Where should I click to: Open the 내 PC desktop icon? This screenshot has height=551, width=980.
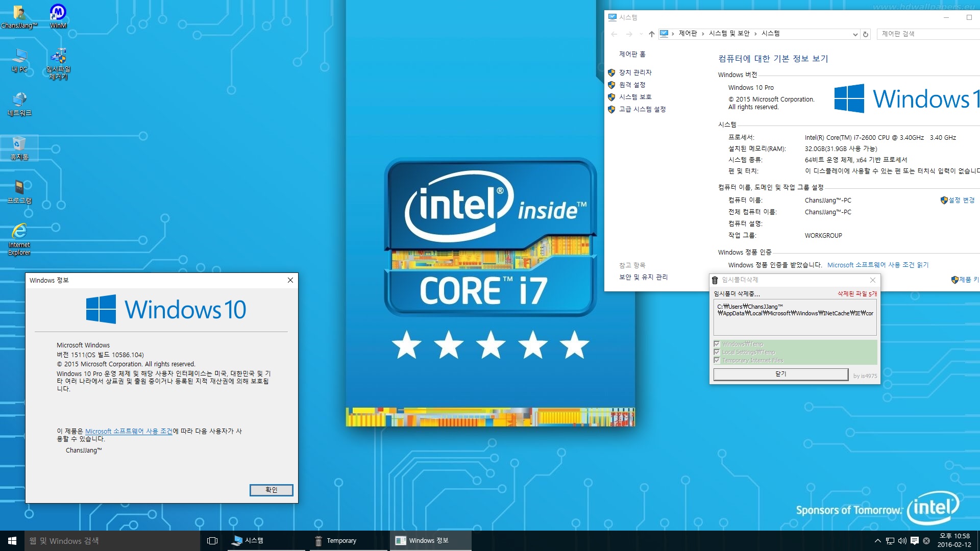[19, 60]
